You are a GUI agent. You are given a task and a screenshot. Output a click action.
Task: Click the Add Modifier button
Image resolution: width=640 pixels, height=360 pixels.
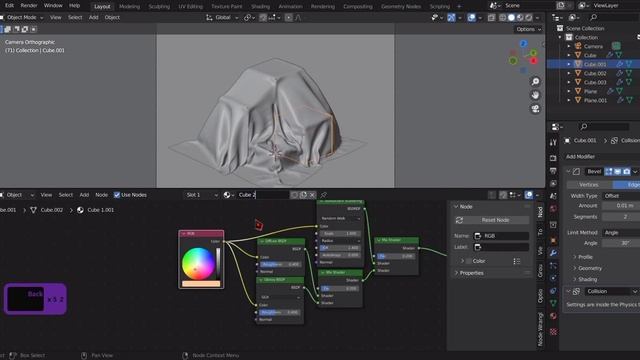coord(602,157)
